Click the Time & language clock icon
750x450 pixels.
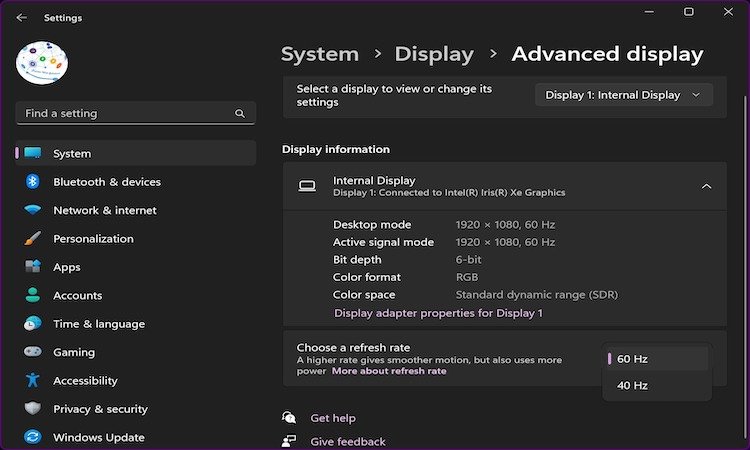pos(33,323)
